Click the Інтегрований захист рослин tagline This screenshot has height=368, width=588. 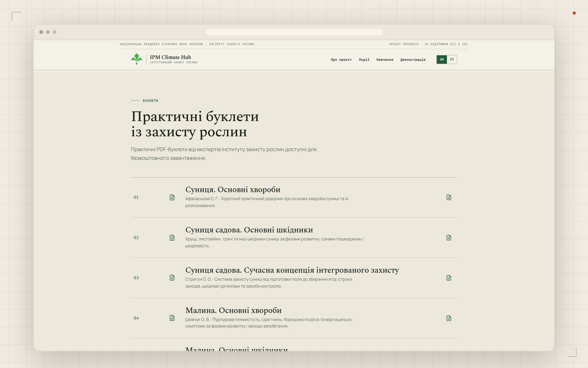coord(173,63)
